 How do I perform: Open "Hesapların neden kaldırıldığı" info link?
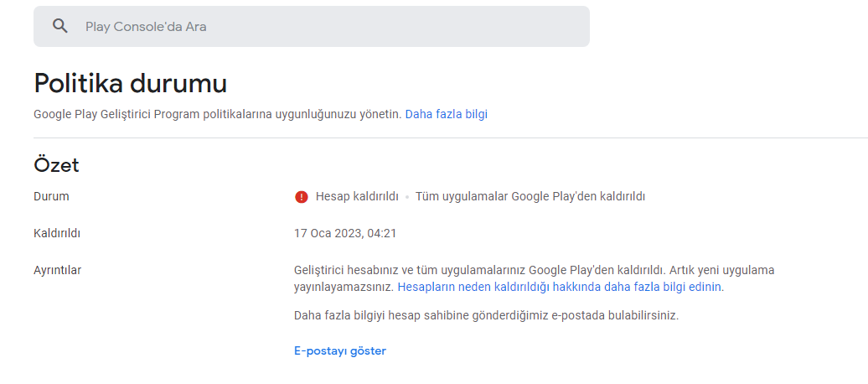click(560, 287)
